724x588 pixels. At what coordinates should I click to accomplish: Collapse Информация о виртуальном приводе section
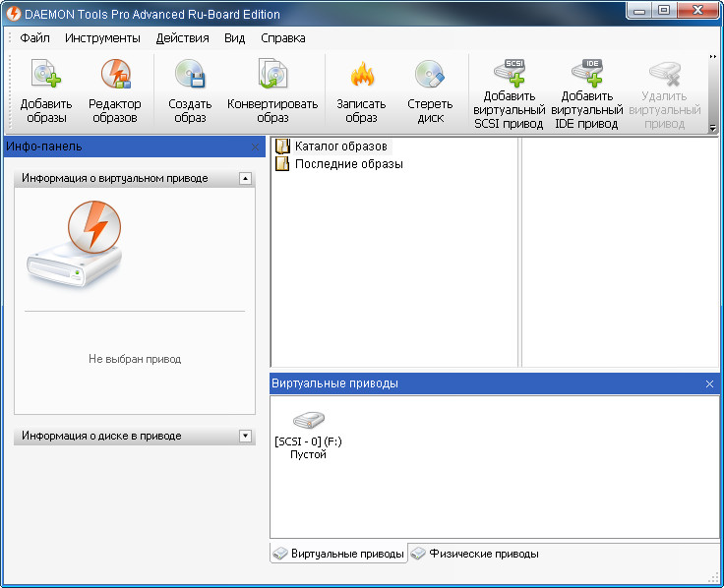coord(246,179)
